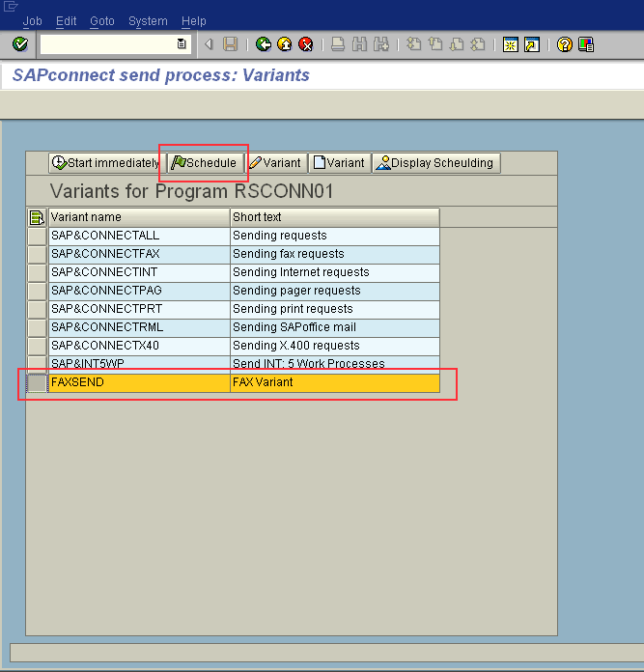This screenshot has width=644, height=672.
Task: Click the yellow Exit arrow icon
Action: (285, 44)
